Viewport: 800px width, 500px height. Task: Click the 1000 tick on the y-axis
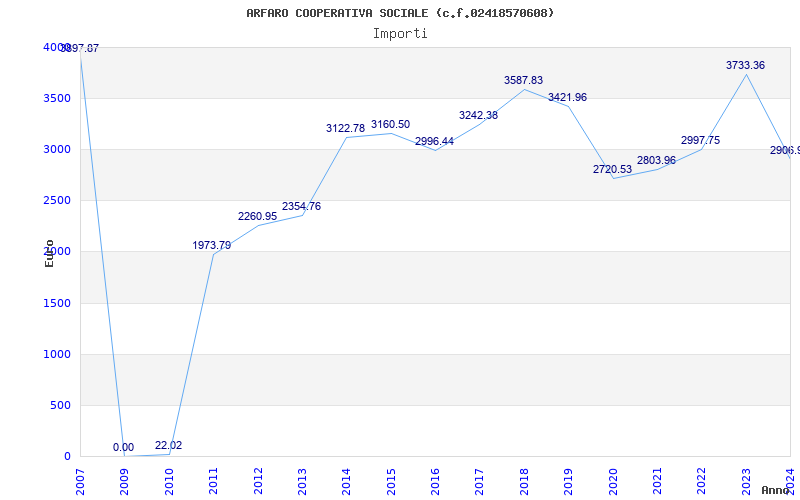(x=57, y=354)
